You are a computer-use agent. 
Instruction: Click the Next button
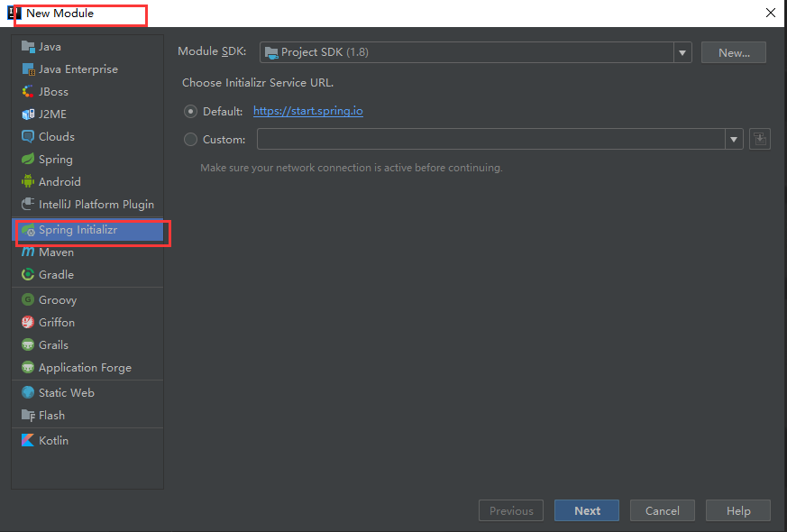pyautogui.click(x=586, y=510)
